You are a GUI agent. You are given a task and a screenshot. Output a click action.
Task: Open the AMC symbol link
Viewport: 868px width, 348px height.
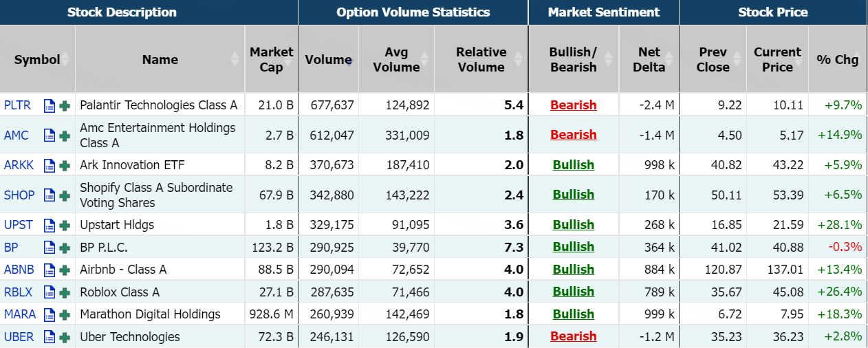[17, 135]
